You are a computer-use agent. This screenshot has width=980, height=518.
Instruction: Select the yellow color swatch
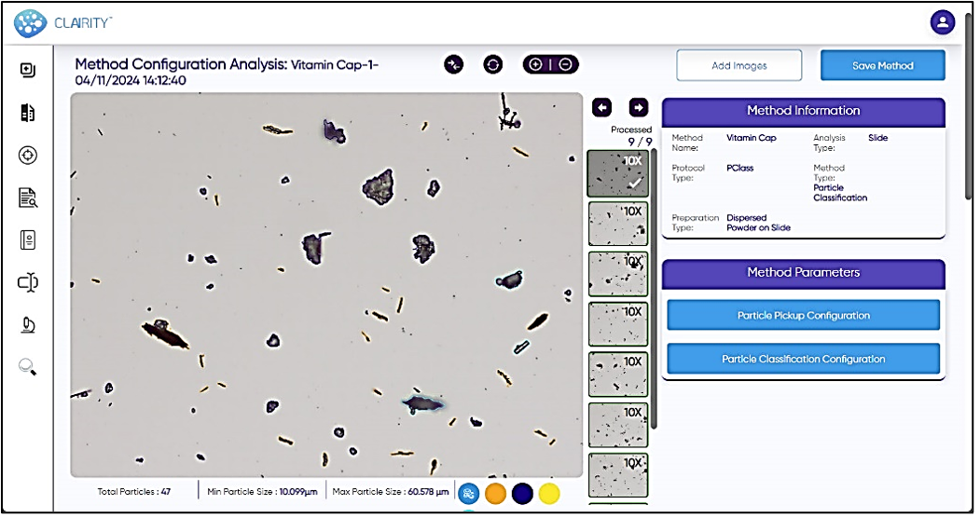point(549,493)
